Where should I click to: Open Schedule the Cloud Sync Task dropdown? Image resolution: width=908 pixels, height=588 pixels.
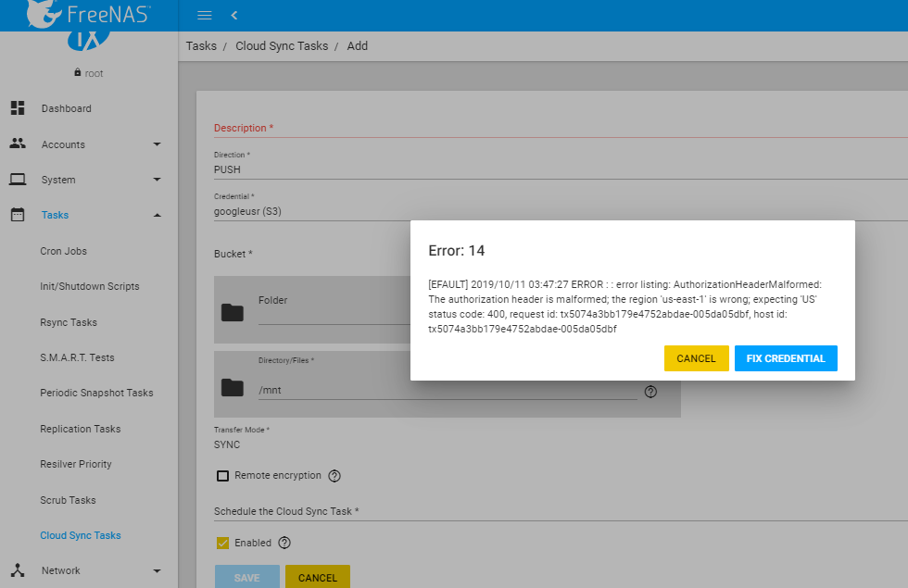[x=561, y=511]
